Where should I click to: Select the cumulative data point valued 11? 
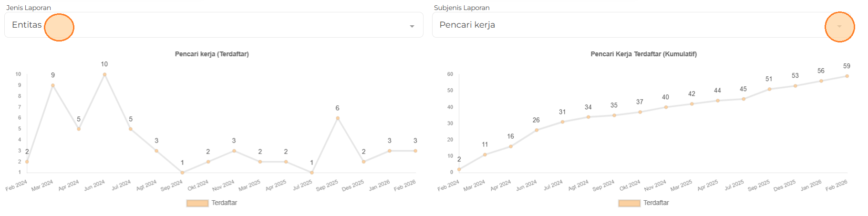coord(485,154)
